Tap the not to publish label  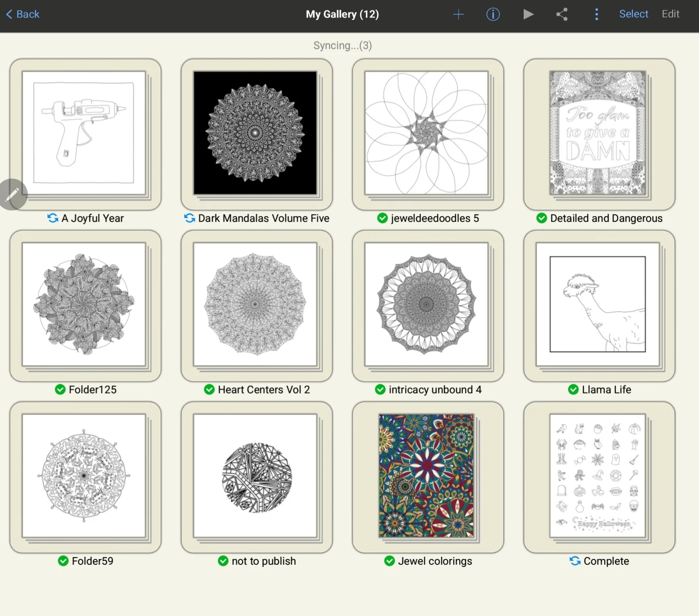pyautogui.click(x=264, y=561)
